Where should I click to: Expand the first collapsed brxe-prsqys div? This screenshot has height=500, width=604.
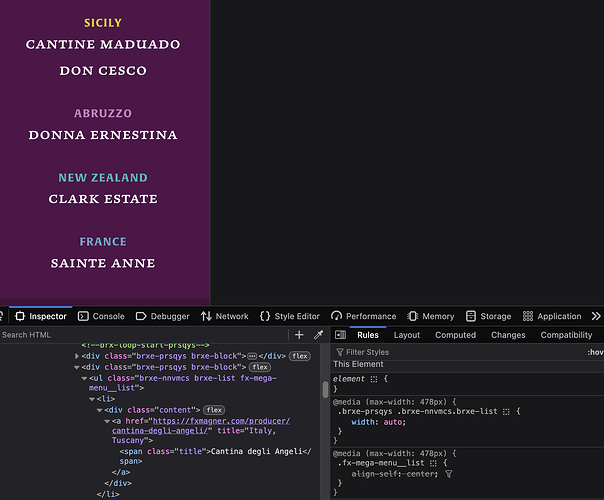click(x=78, y=356)
